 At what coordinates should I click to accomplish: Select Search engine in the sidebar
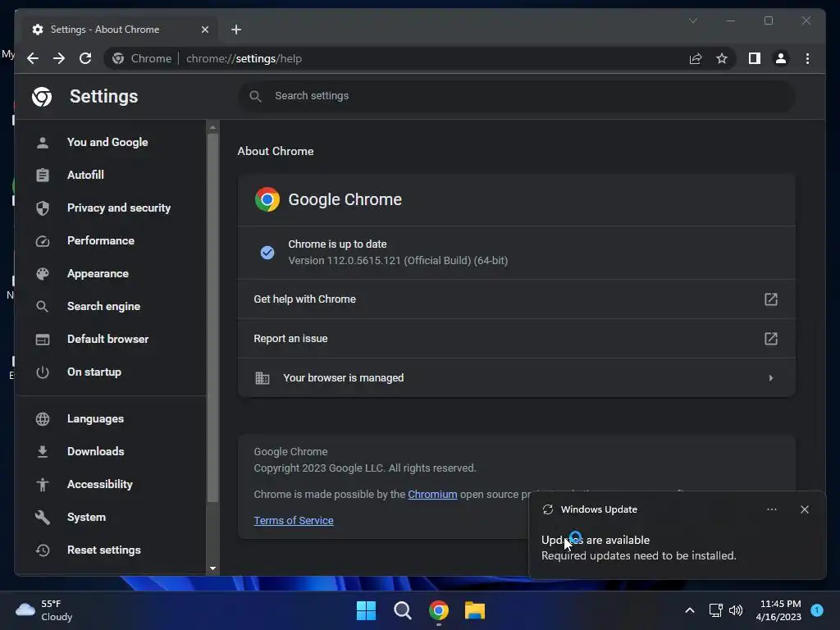tap(103, 306)
